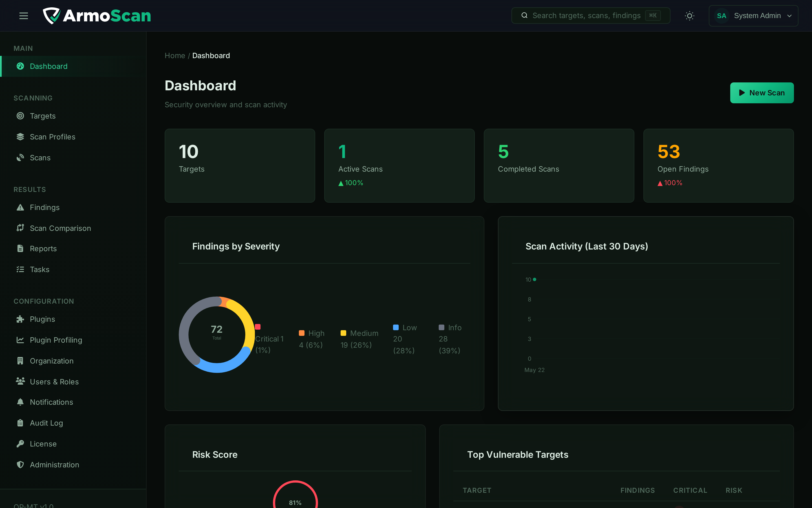Click the search magnifier icon

pyautogui.click(x=524, y=16)
